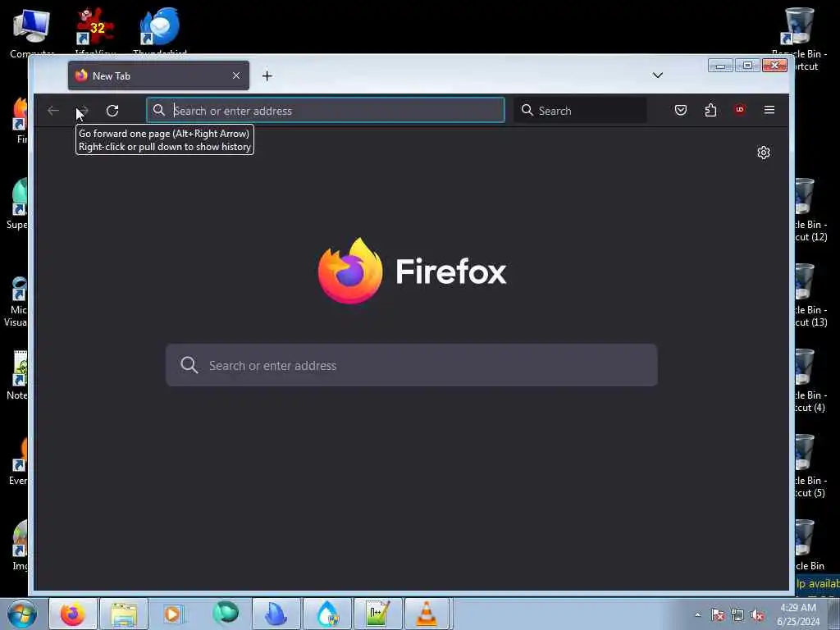Reload the current page

pos(112,111)
